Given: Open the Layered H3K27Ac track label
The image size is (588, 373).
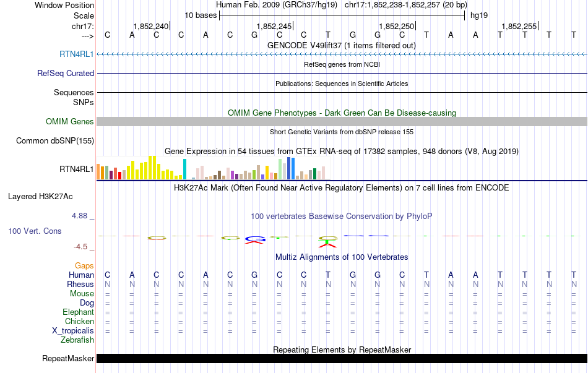Looking at the screenshot, I should tap(40, 197).
